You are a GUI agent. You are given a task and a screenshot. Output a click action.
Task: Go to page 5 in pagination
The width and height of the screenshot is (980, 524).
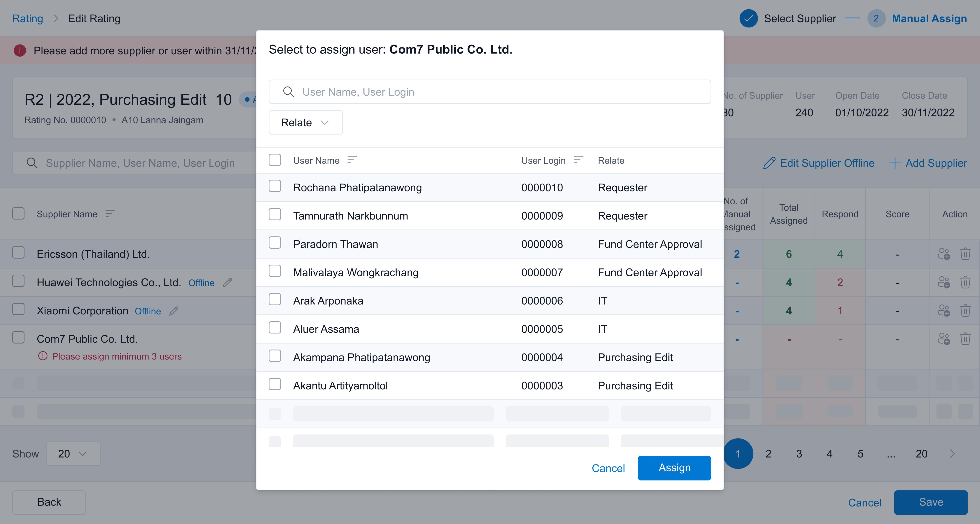click(x=861, y=454)
